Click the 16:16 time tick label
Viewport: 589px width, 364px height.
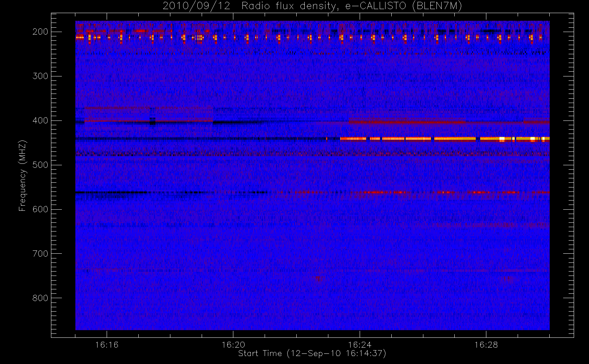(x=107, y=345)
